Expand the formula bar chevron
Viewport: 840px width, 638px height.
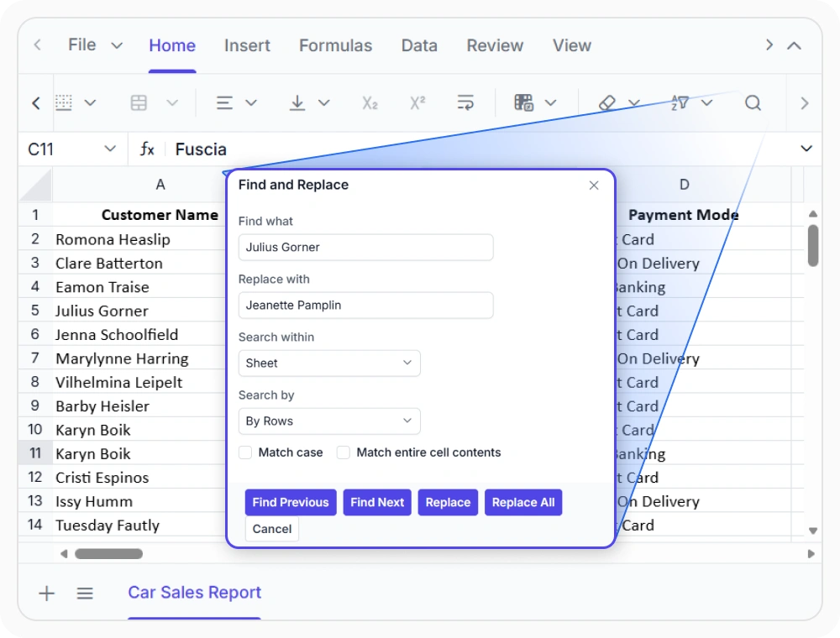click(x=806, y=149)
